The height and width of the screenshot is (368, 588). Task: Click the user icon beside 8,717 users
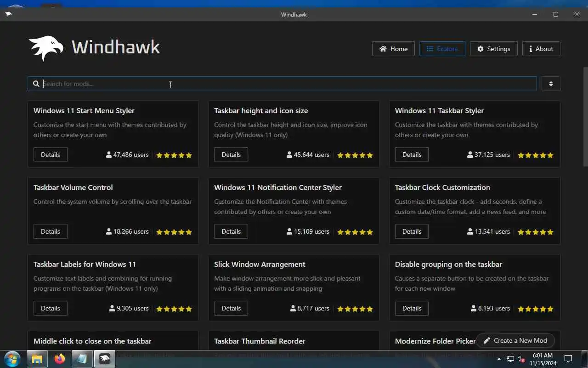(x=293, y=308)
